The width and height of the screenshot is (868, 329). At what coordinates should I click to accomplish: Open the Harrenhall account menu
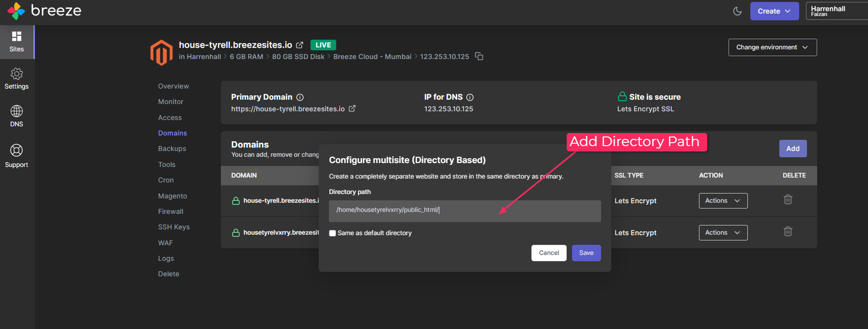[837, 11]
